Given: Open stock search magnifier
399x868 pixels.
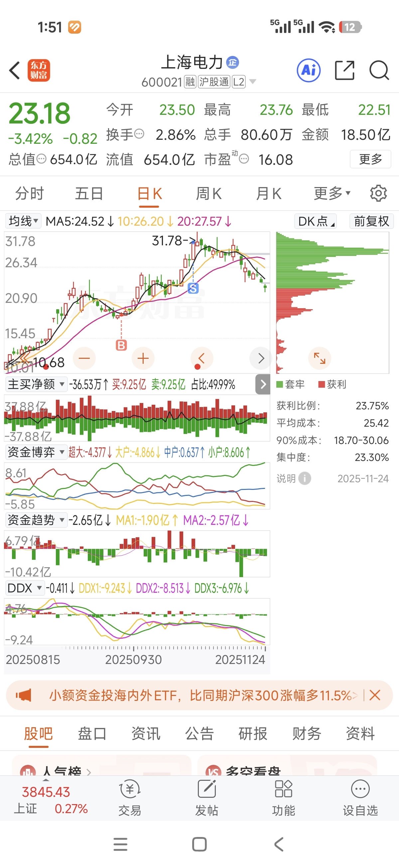Looking at the screenshot, I should coord(379,71).
